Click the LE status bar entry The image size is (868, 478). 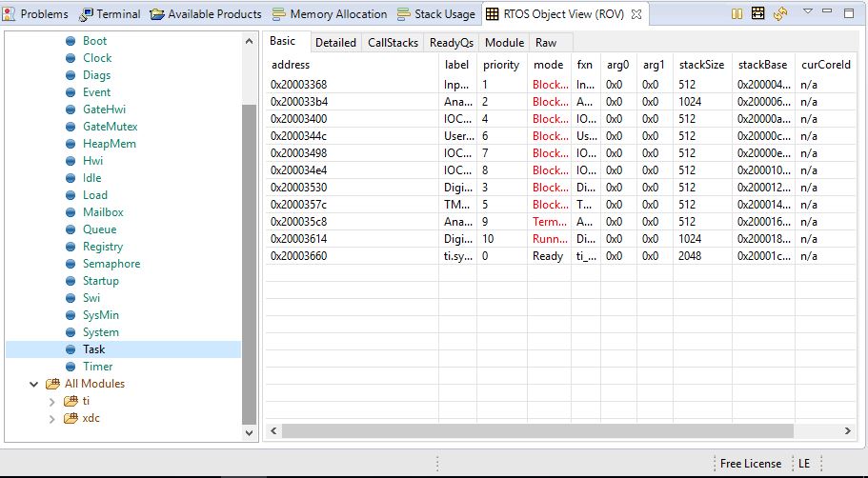click(804, 464)
